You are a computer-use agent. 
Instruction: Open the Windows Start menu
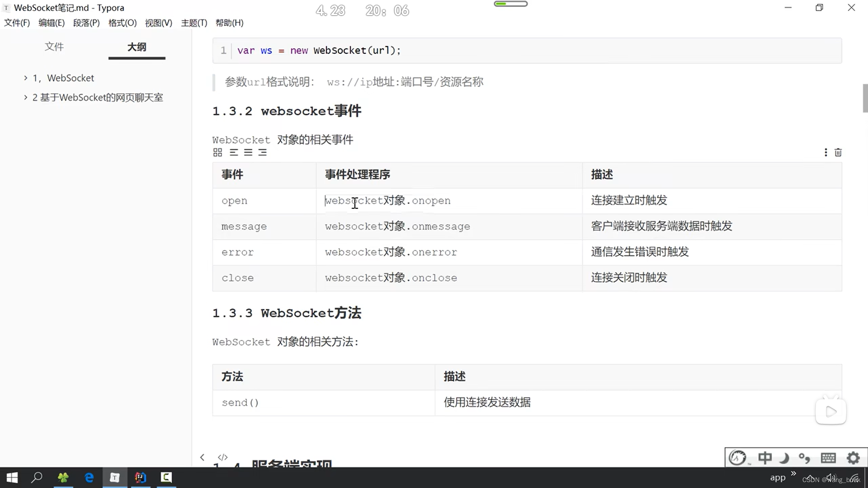click(x=12, y=478)
